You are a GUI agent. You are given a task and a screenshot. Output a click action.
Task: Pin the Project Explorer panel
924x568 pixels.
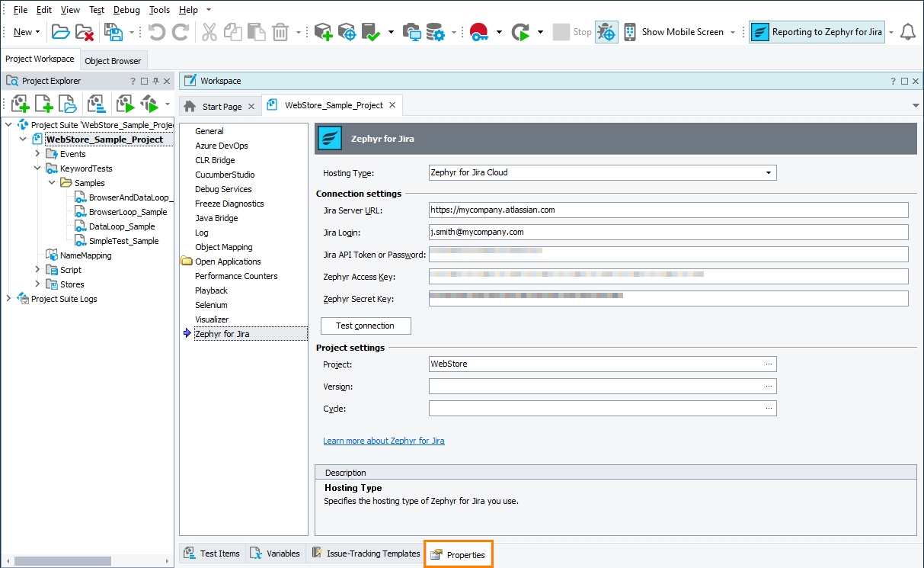[x=155, y=81]
